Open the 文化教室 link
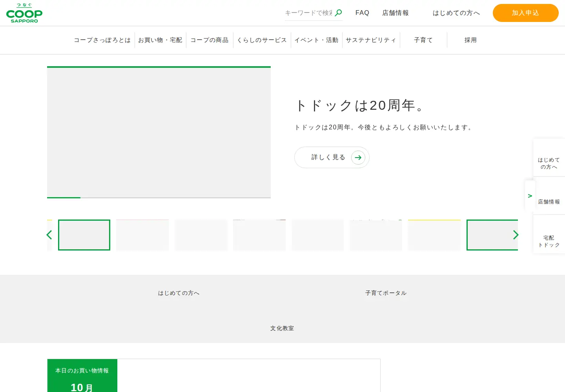The image size is (565, 392). [282, 328]
